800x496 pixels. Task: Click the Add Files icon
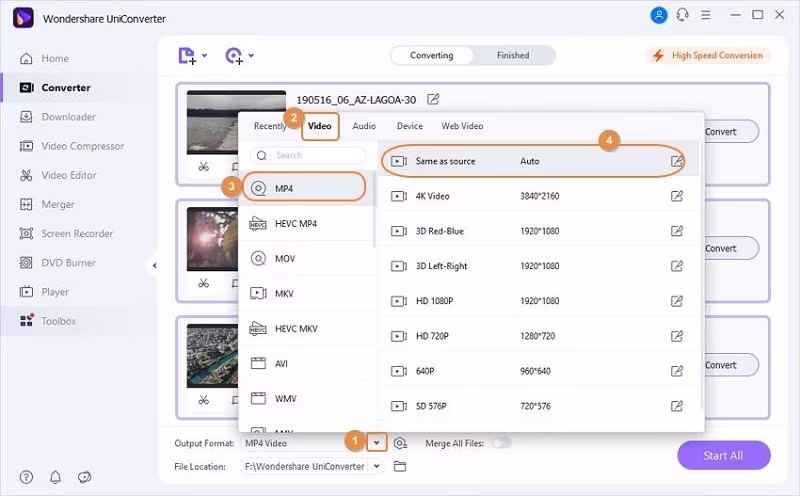[187, 56]
